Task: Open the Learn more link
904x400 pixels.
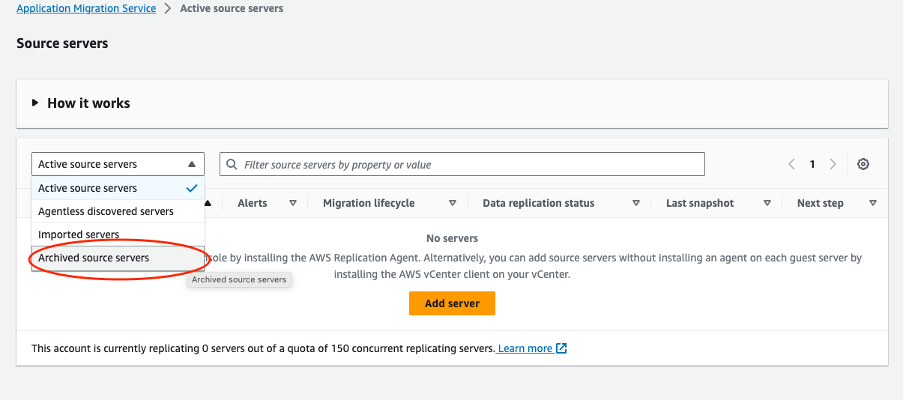Action: (x=525, y=349)
